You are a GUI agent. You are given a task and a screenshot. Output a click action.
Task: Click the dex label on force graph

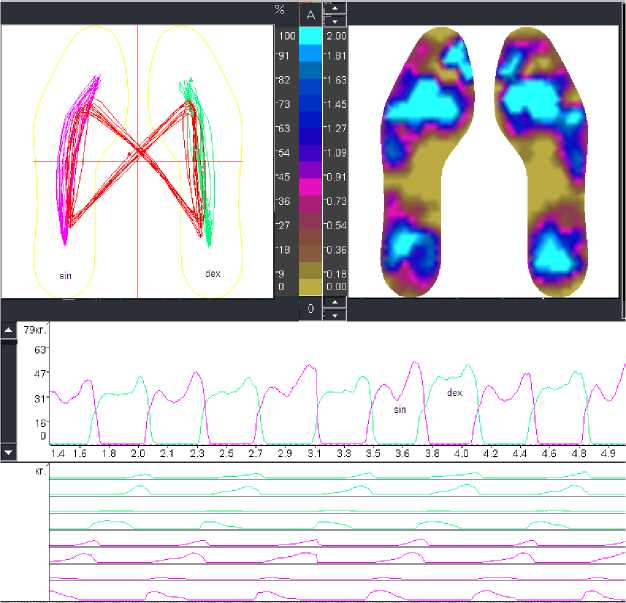[x=455, y=393]
